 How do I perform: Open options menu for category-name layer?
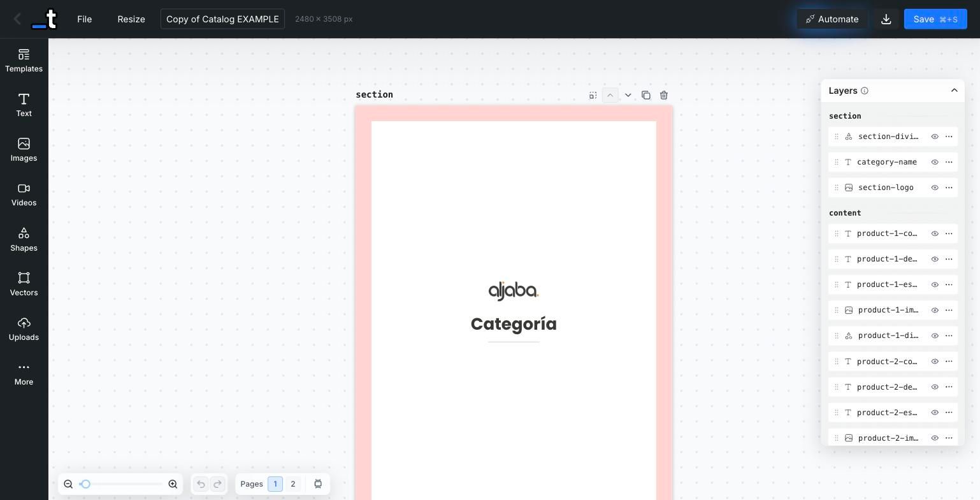coord(949,162)
